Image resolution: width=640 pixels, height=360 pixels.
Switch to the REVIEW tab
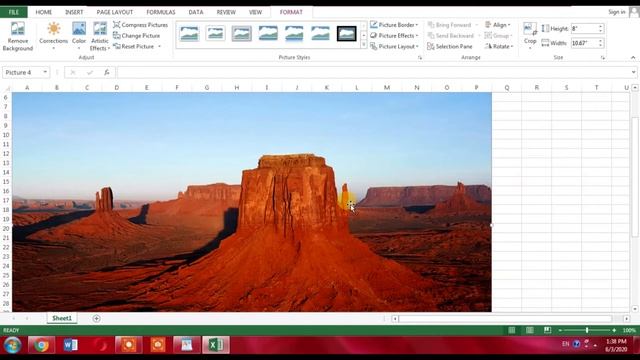226,12
